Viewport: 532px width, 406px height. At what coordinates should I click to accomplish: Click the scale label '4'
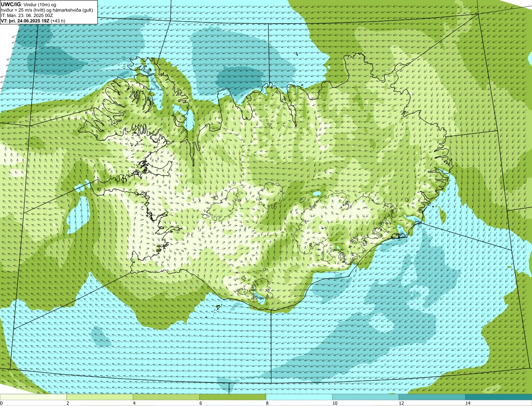(x=134, y=403)
